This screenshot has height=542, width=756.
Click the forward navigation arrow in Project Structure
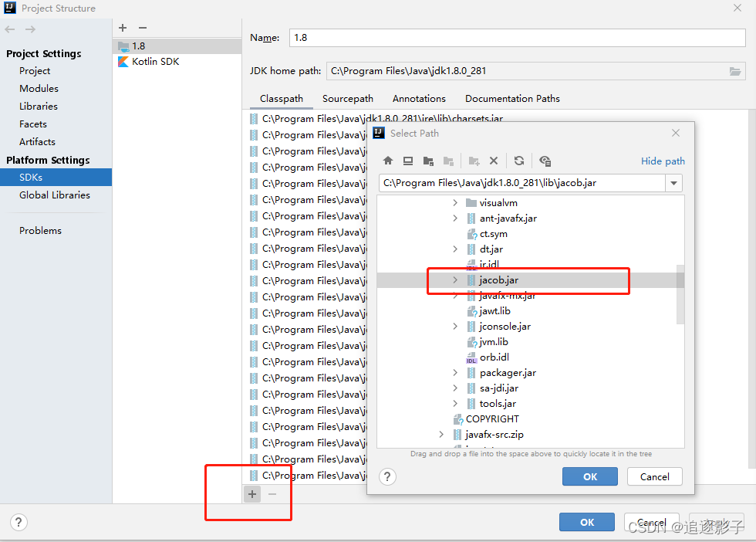coord(30,29)
